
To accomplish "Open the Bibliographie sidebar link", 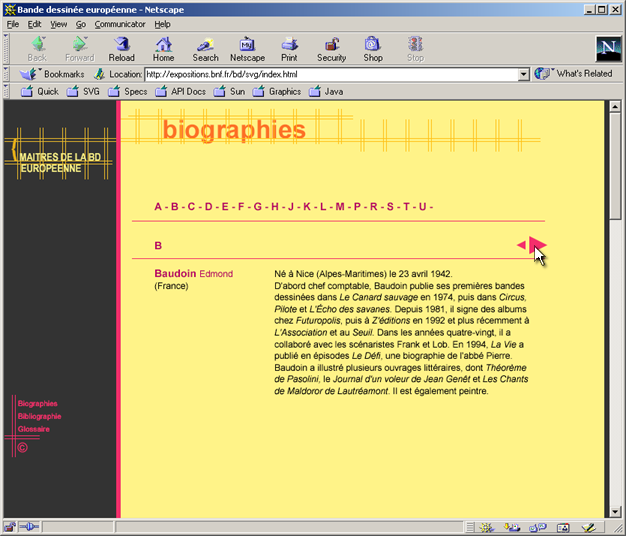I will tap(40, 416).
